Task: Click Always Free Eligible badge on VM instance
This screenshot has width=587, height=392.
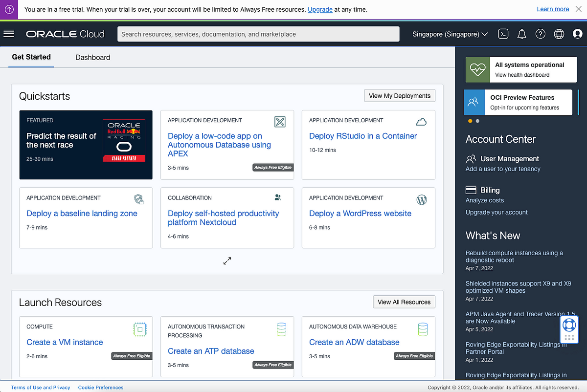Action: point(132,356)
